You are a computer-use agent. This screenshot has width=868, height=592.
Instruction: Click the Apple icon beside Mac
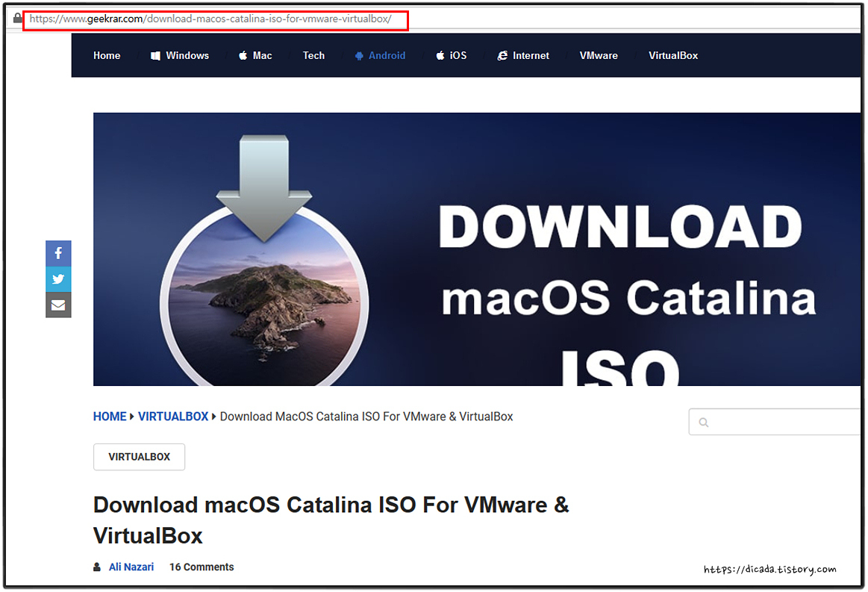click(243, 55)
